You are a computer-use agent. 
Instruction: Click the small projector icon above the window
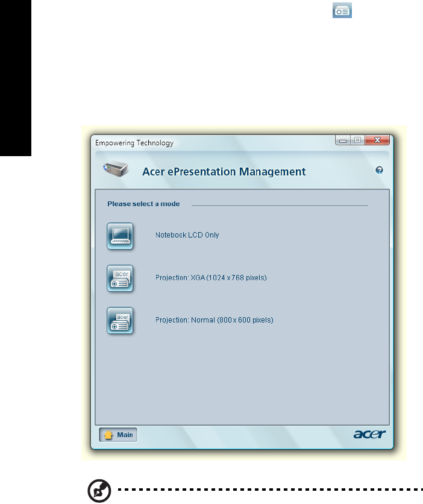[x=342, y=10]
